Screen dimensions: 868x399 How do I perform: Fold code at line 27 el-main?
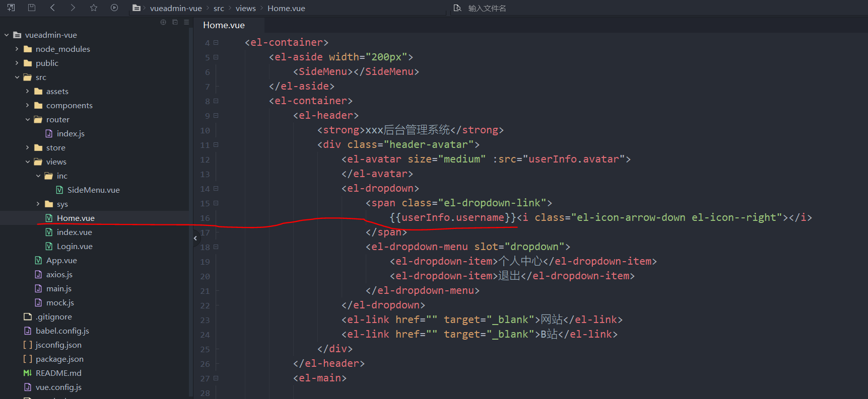pyautogui.click(x=216, y=378)
